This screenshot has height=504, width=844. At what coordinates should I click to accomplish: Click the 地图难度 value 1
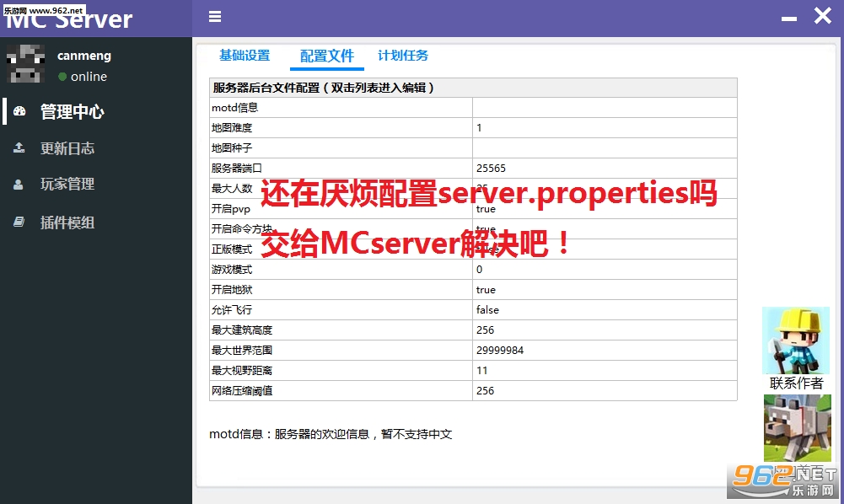pyautogui.click(x=479, y=128)
